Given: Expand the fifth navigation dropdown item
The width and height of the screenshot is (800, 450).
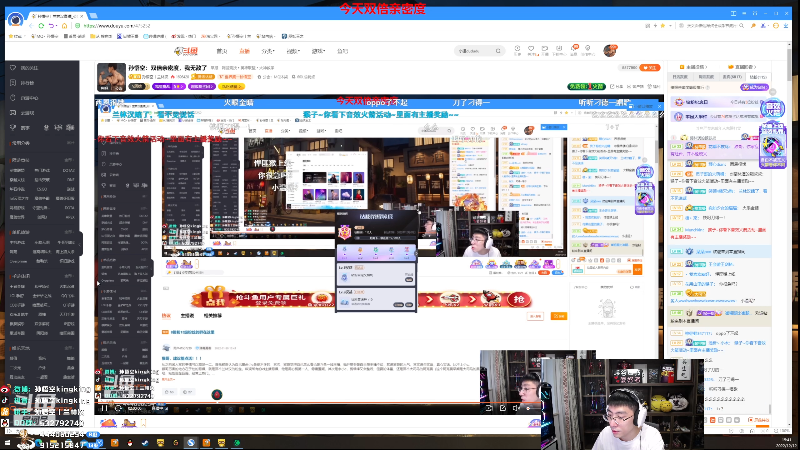Looking at the screenshot, I should pos(318,51).
